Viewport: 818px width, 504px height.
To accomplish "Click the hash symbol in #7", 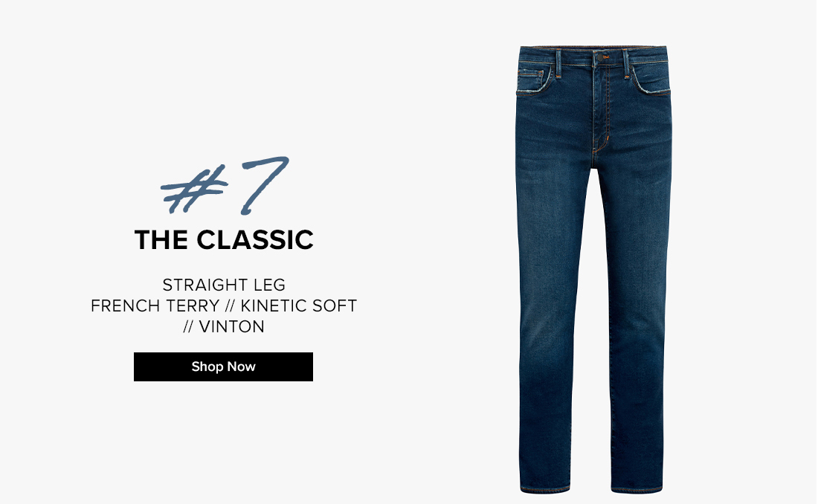I will click(x=194, y=190).
